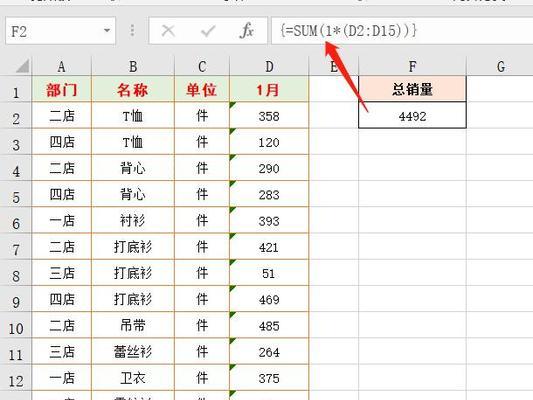This screenshot has height=400, width=533.
Task: Select column G header
Action: (x=500, y=66)
